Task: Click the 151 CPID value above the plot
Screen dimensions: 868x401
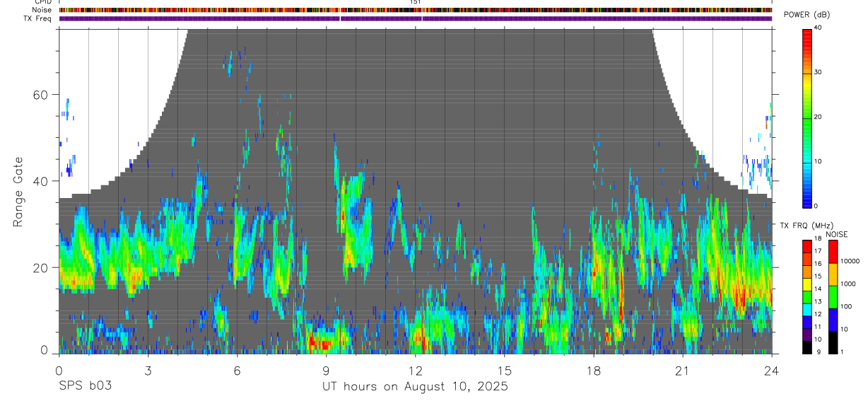Action: (x=416, y=2)
